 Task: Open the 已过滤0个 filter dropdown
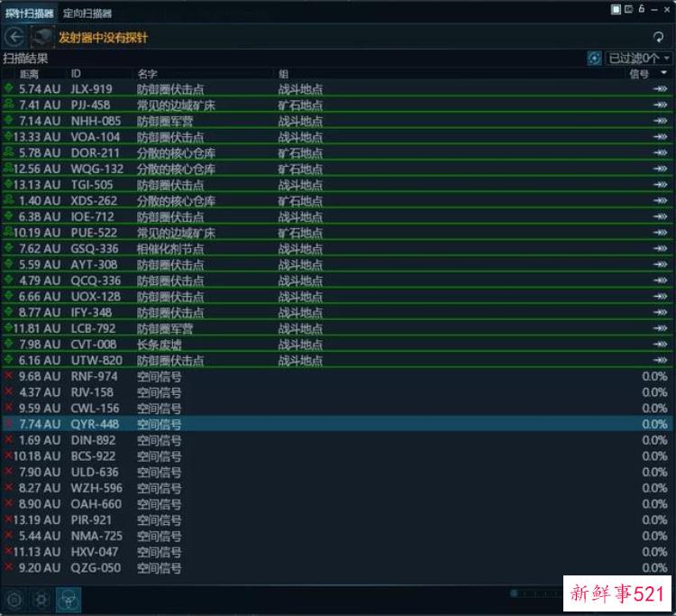[x=639, y=58]
